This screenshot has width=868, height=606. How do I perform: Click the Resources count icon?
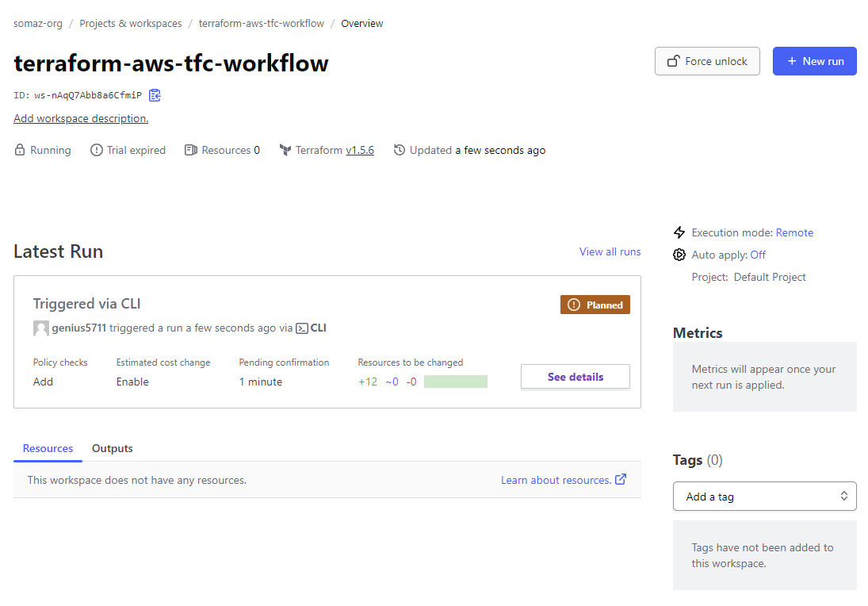[x=191, y=150]
